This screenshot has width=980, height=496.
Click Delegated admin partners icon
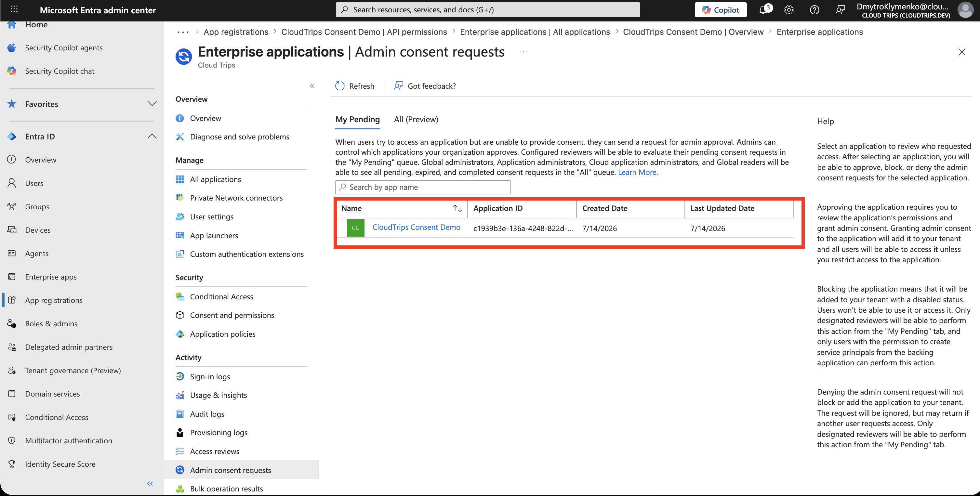(x=12, y=347)
